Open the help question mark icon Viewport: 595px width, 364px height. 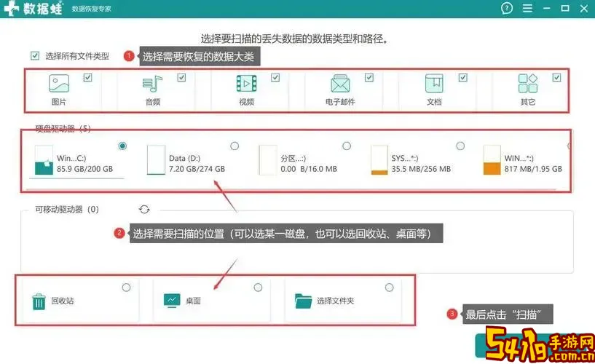pos(507,8)
